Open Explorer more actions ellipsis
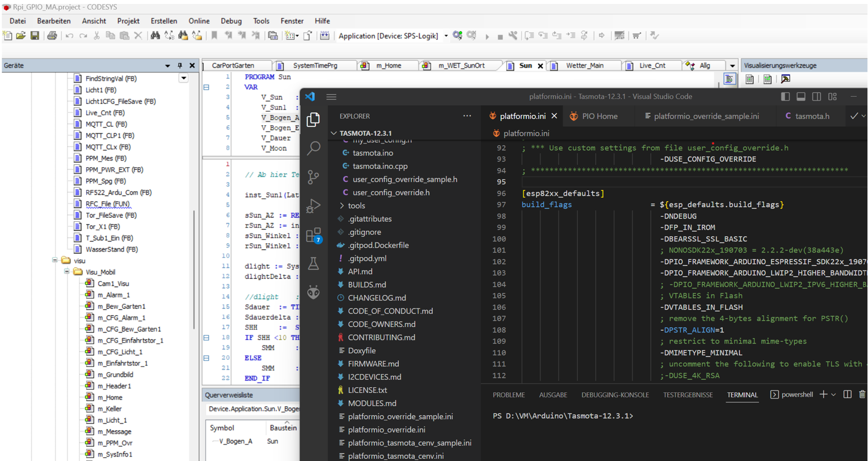The image size is (868, 461). (x=467, y=116)
